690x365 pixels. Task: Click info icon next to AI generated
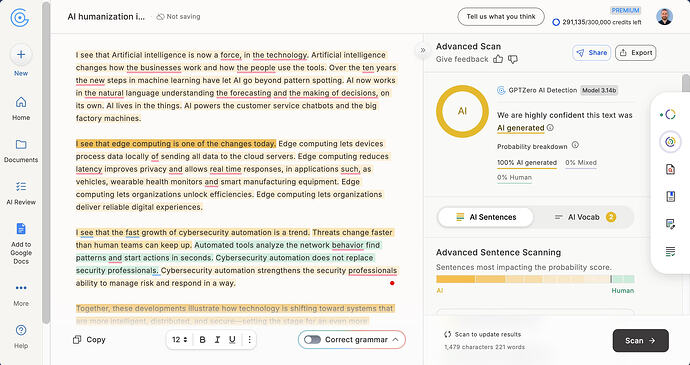(550, 128)
